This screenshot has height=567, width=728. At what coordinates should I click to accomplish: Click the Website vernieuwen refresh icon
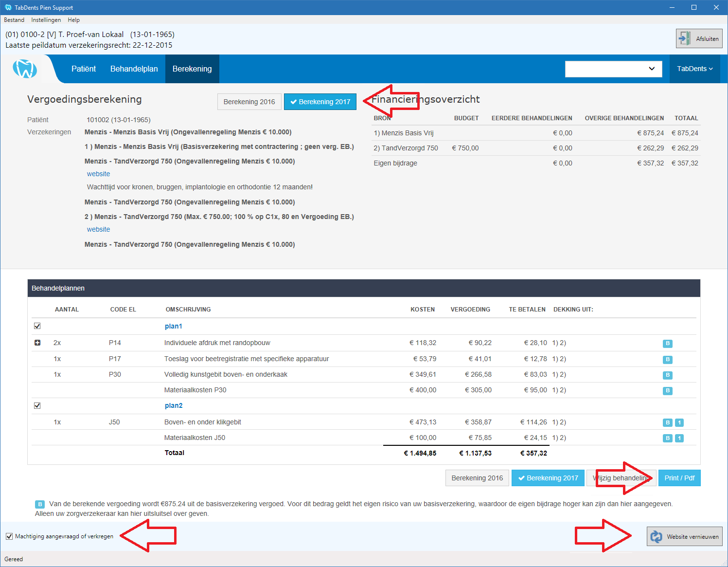click(x=657, y=536)
